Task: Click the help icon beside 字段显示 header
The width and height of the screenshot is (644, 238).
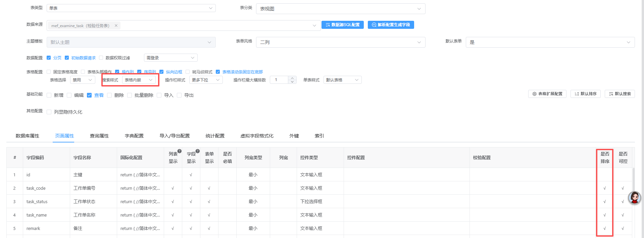Action: [x=198, y=151]
